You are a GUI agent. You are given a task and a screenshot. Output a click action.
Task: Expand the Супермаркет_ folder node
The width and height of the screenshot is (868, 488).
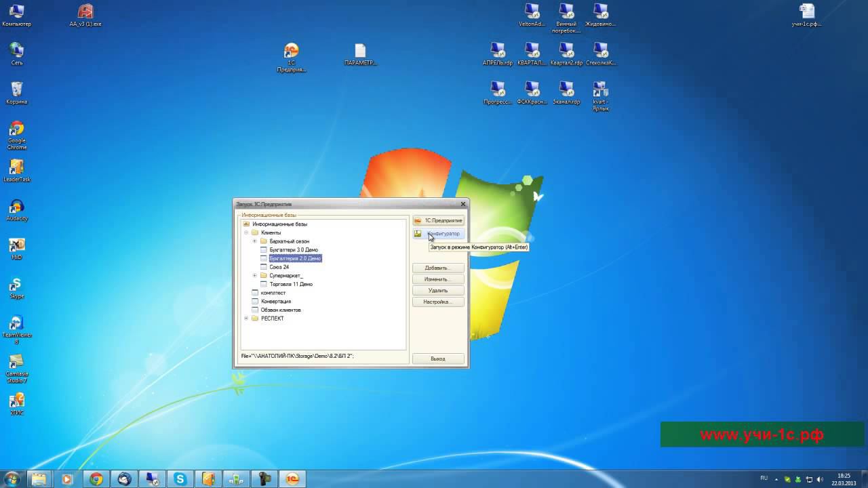point(255,276)
